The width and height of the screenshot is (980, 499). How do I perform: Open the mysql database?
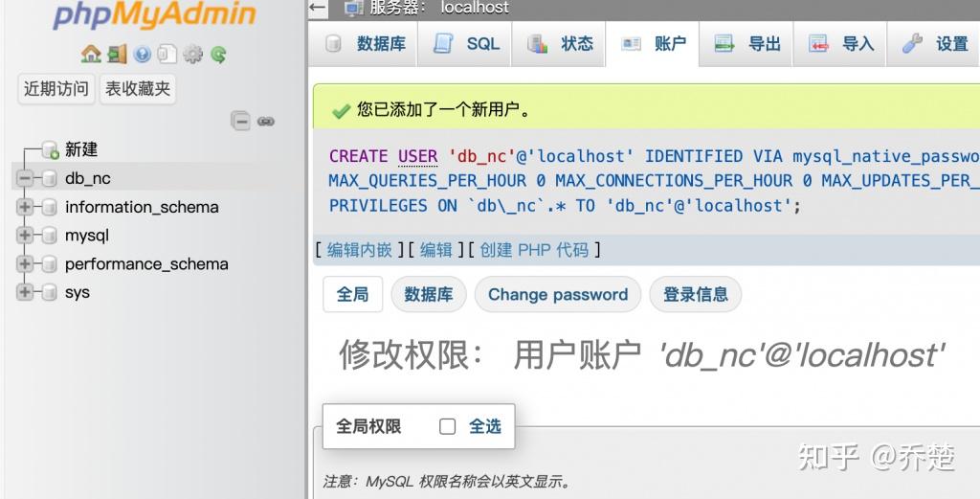(x=87, y=236)
